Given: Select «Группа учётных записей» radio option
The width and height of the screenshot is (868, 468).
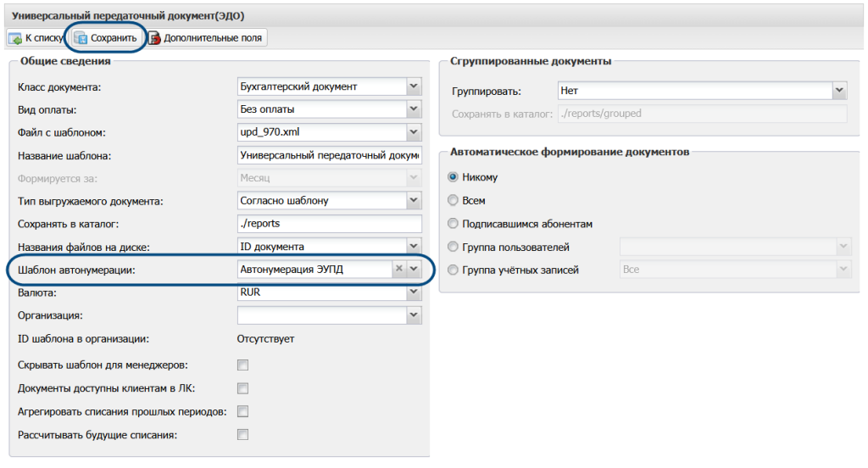Looking at the screenshot, I should pos(453,270).
